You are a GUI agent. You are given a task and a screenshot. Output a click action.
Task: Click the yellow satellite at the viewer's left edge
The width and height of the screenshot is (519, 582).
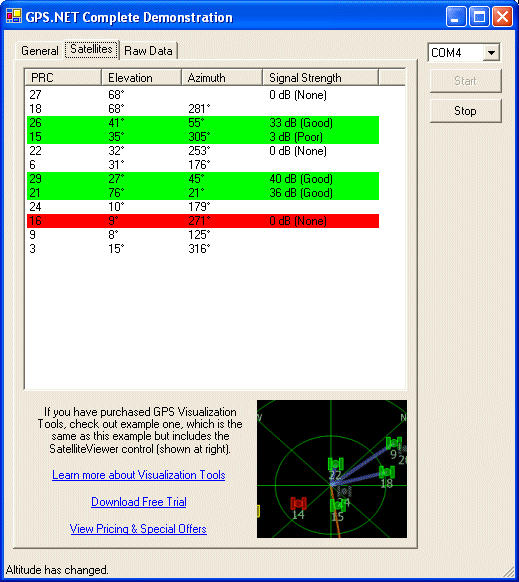click(x=258, y=511)
